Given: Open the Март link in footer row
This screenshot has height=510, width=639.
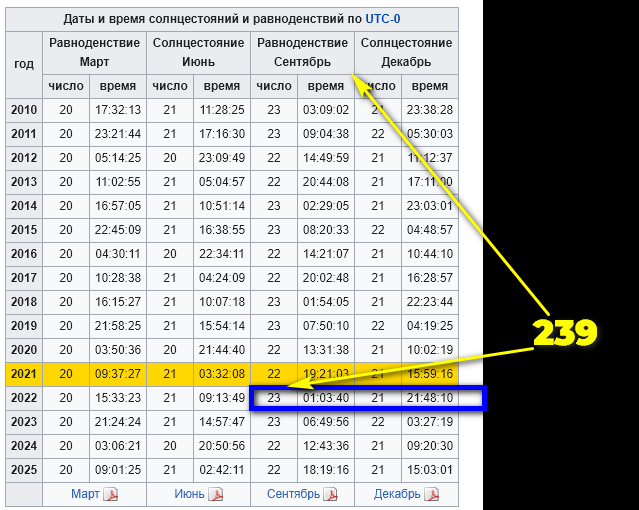Looking at the screenshot, I should click(85, 494).
